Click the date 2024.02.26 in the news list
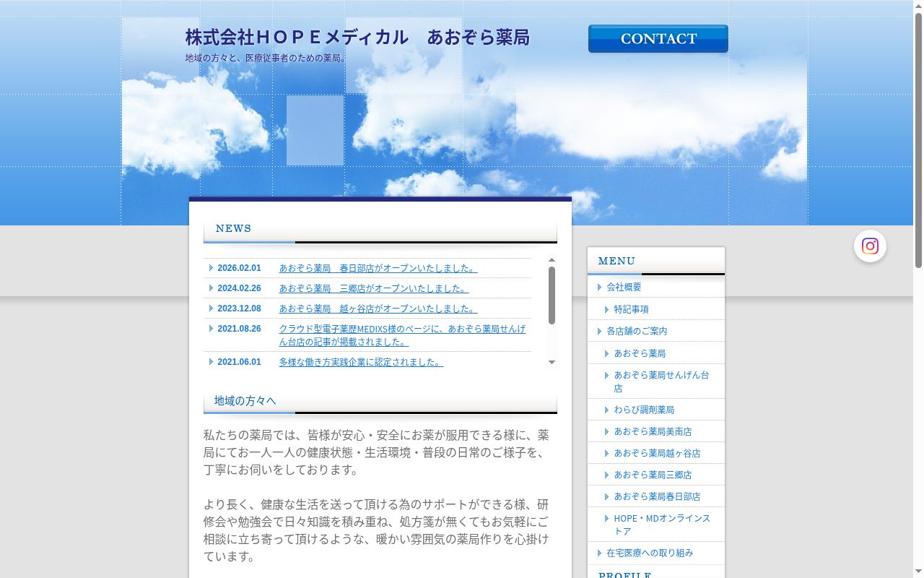The image size is (924, 578). click(239, 288)
